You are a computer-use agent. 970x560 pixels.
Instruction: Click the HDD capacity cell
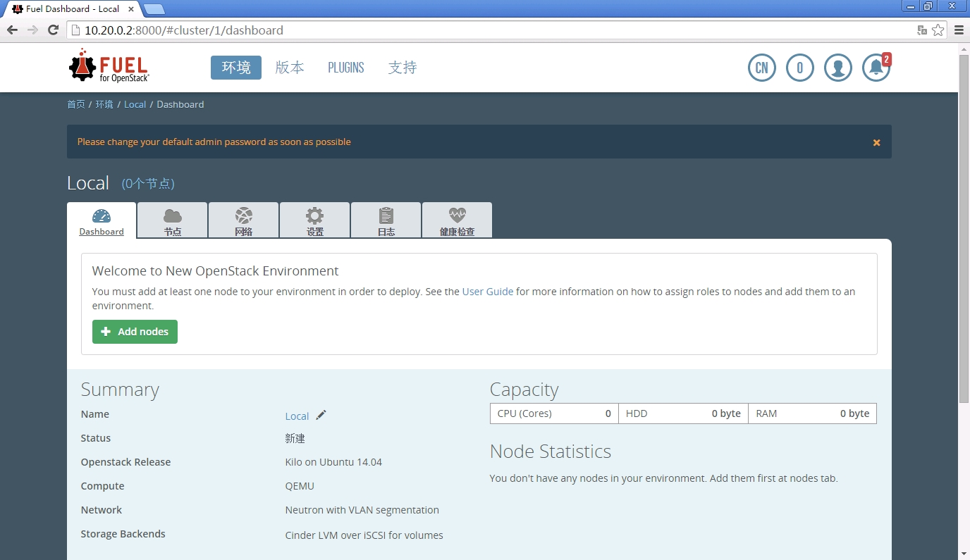[684, 413]
